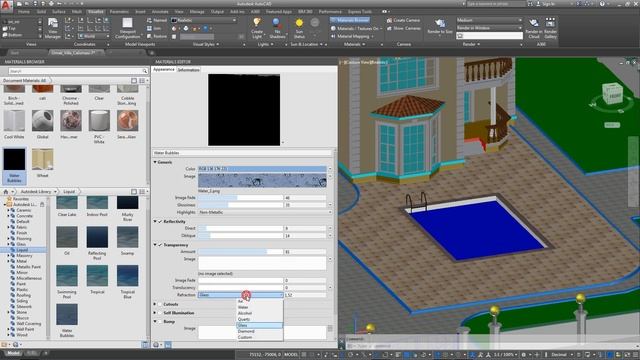The image size is (640, 360).
Task: Click the Water Bubbles material name field
Action: 242,153
